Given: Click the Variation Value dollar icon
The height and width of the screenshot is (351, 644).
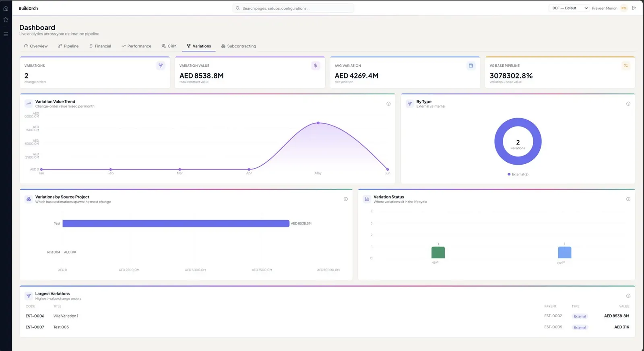Looking at the screenshot, I should (316, 66).
